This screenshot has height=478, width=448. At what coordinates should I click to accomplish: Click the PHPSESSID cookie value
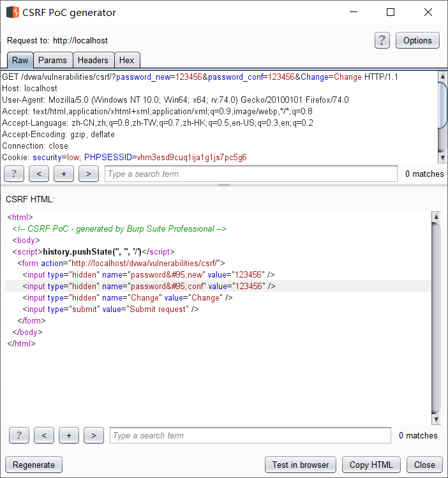click(191, 157)
